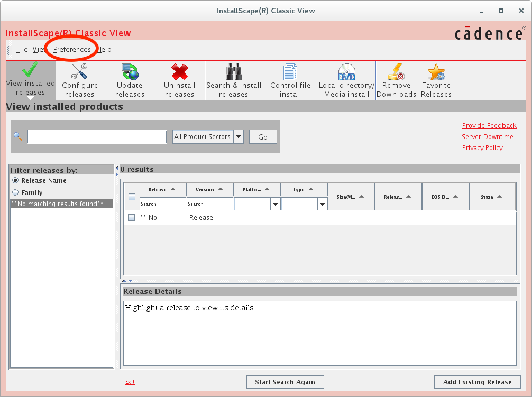The width and height of the screenshot is (532, 397).
Task: Close the InstallScape window
Action: [521, 11]
